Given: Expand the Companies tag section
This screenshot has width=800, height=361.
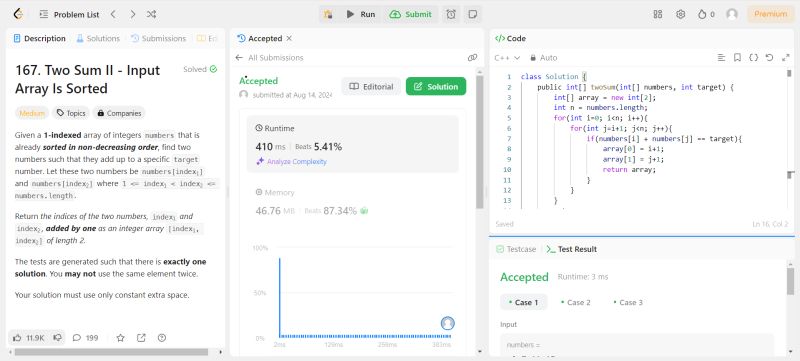Looking at the screenshot, I should point(119,113).
